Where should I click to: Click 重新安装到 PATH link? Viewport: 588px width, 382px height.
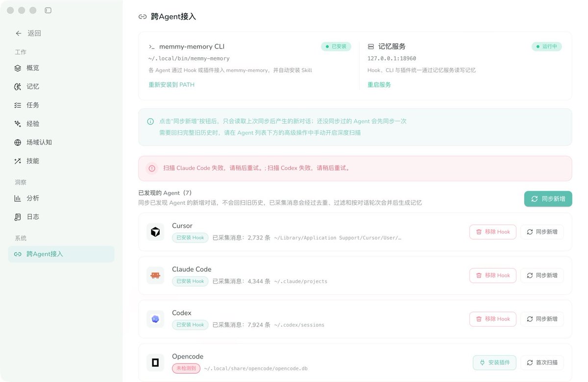coord(171,85)
